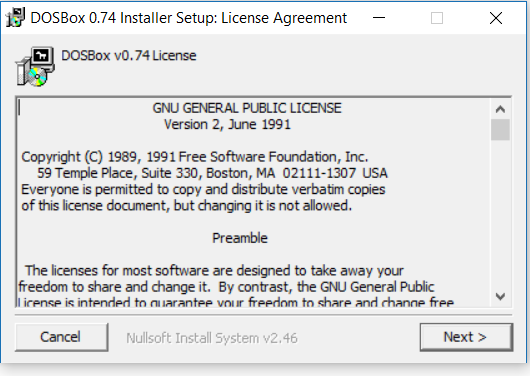Click the license scrollbar thumb
Screen dimensions: 530x376
(500, 130)
